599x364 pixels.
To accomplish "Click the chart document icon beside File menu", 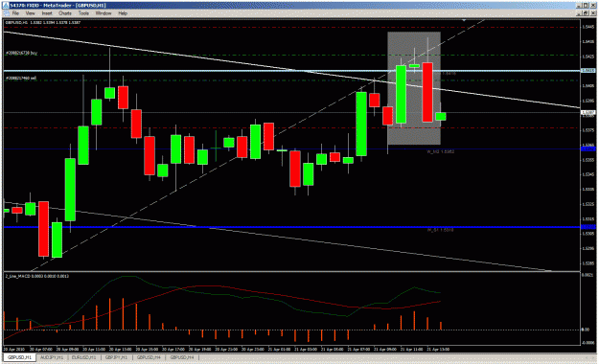I will pos(6,13).
